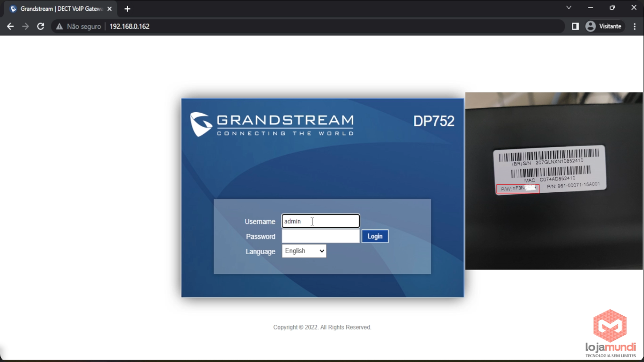644x362 pixels.
Task: Click the address bar showing 192.168.0.162
Action: tap(307, 26)
